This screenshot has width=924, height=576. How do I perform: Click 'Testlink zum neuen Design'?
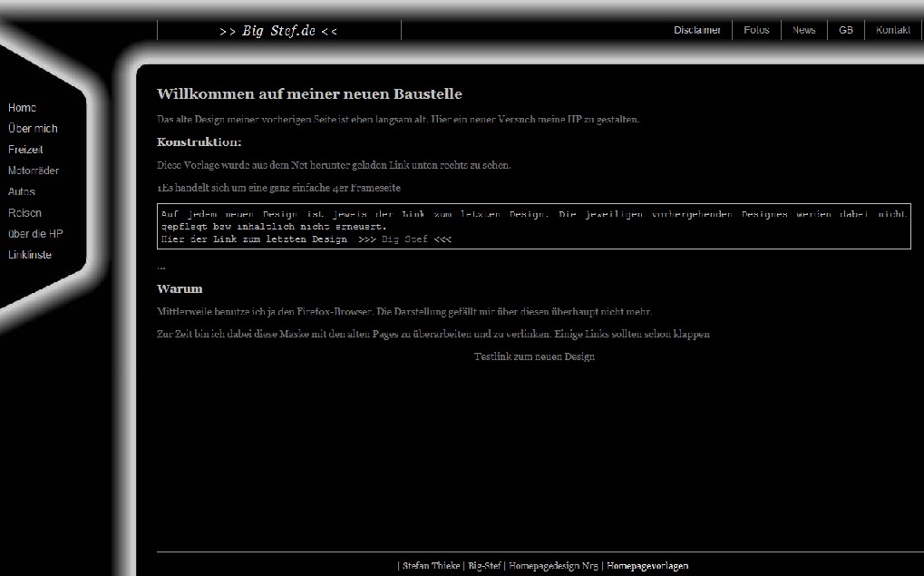pyautogui.click(x=534, y=356)
